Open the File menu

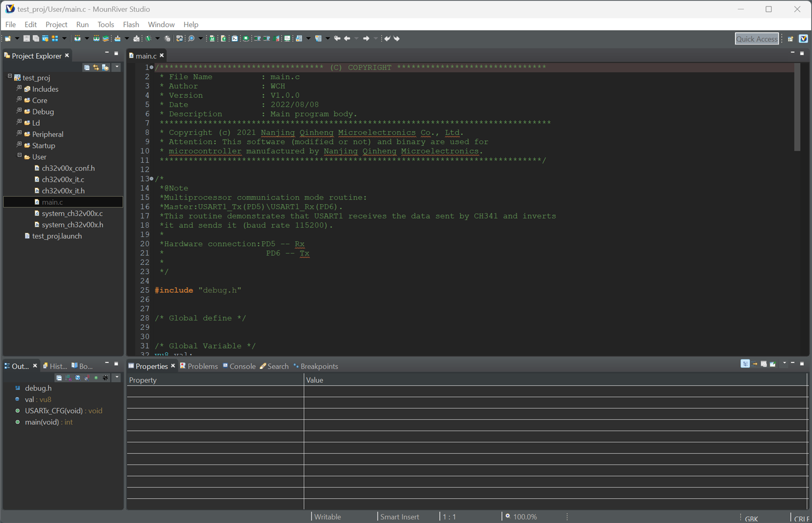[10, 24]
